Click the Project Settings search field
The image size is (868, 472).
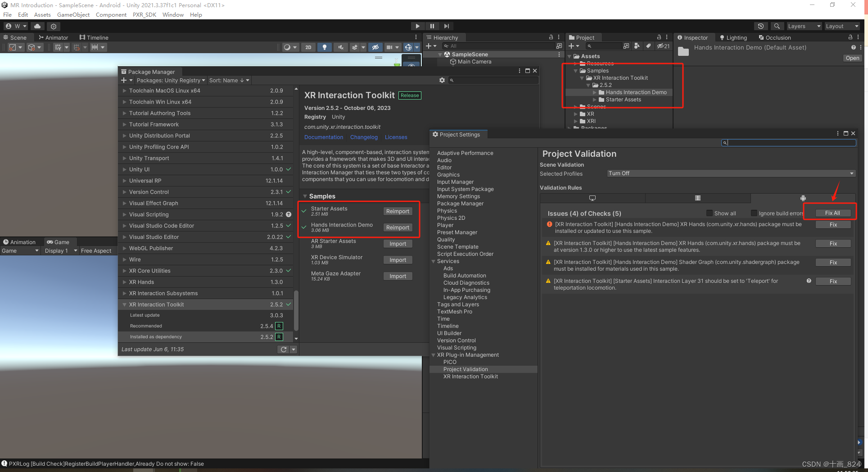[788, 143]
